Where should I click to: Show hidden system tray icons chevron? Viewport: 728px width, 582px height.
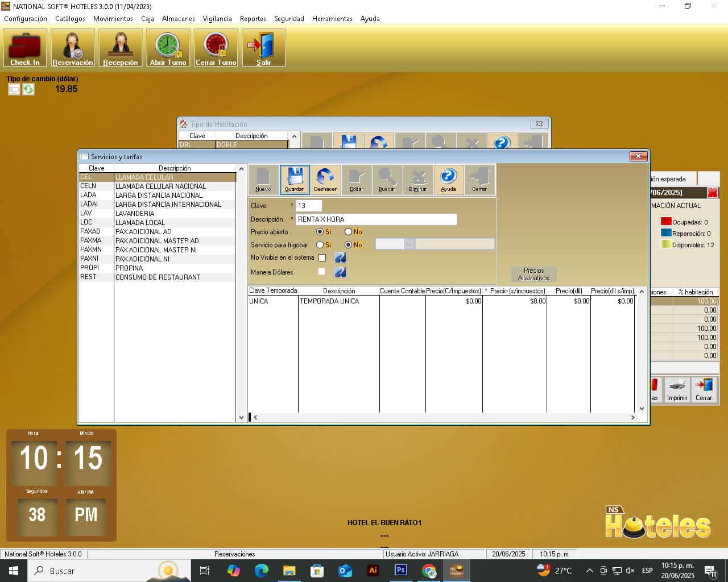pos(589,571)
